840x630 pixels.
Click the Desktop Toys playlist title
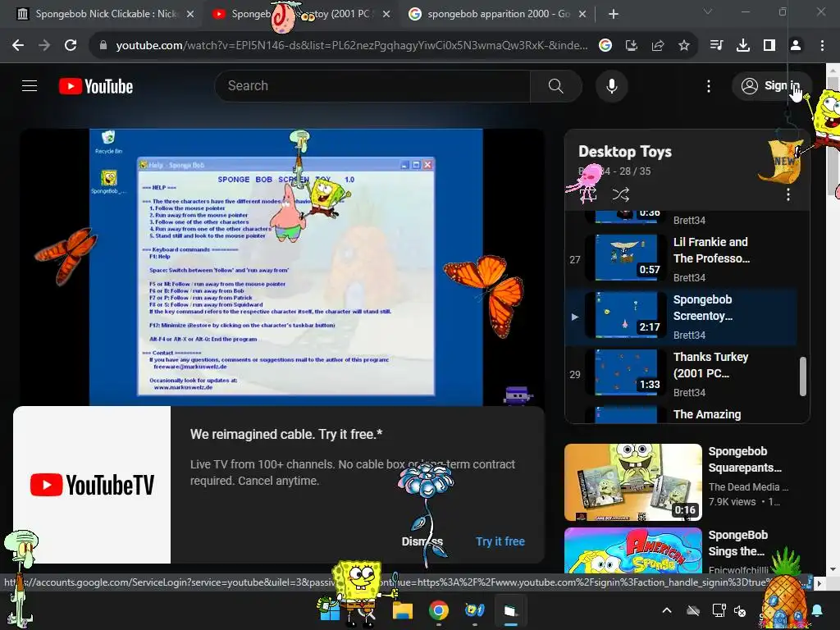[624, 152]
